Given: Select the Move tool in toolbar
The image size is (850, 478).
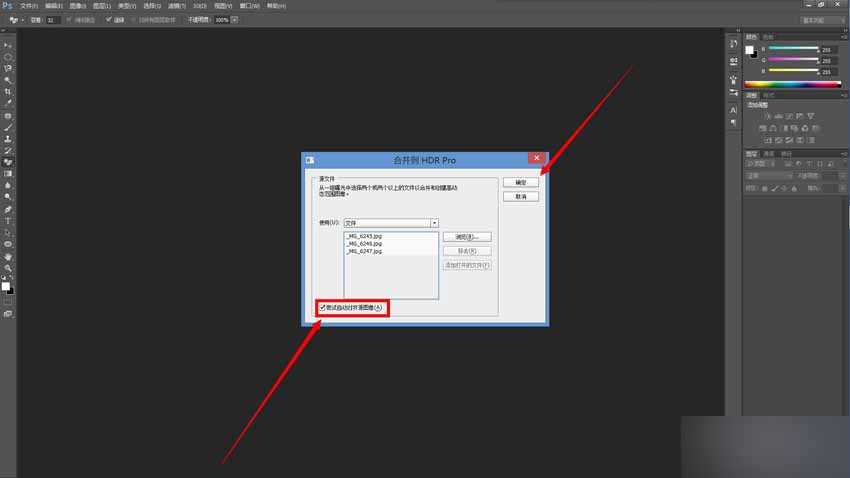Looking at the screenshot, I should point(8,45).
